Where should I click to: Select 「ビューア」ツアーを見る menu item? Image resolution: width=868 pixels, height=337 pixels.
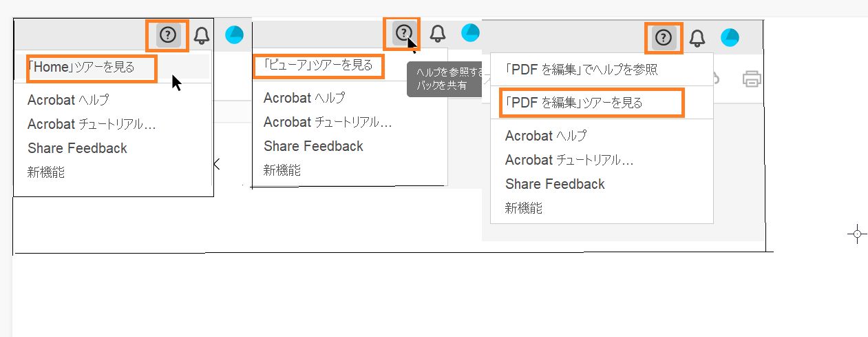pos(350,65)
